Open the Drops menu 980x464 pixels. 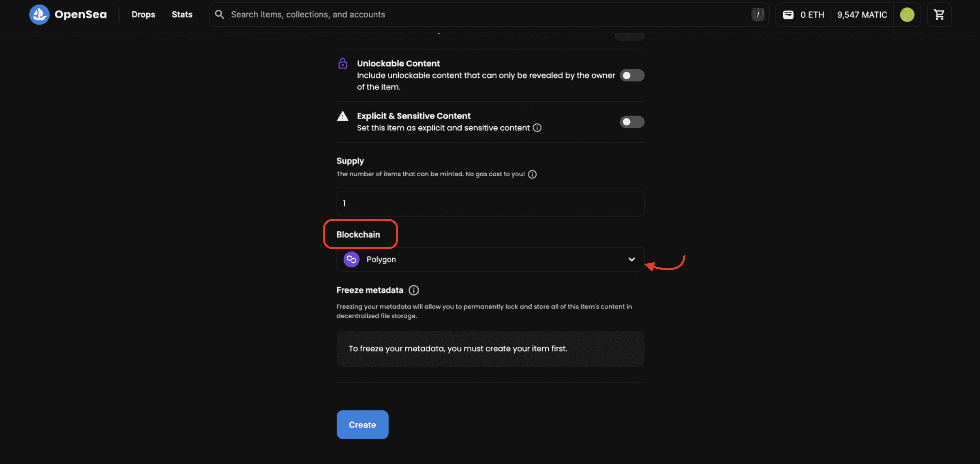[x=143, y=15]
